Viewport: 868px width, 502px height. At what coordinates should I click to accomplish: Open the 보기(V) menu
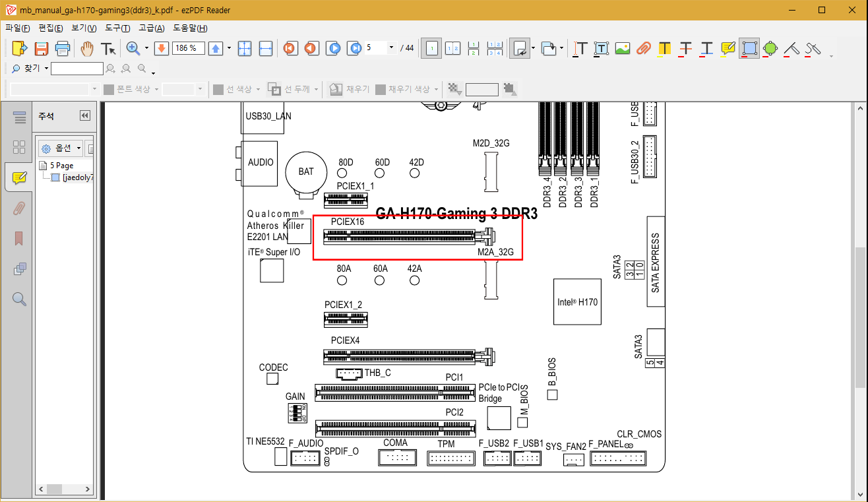click(x=84, y=28)
